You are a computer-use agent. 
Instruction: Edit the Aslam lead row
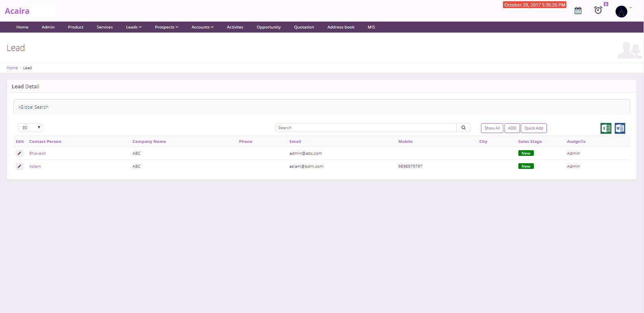(x=20, y=166)
